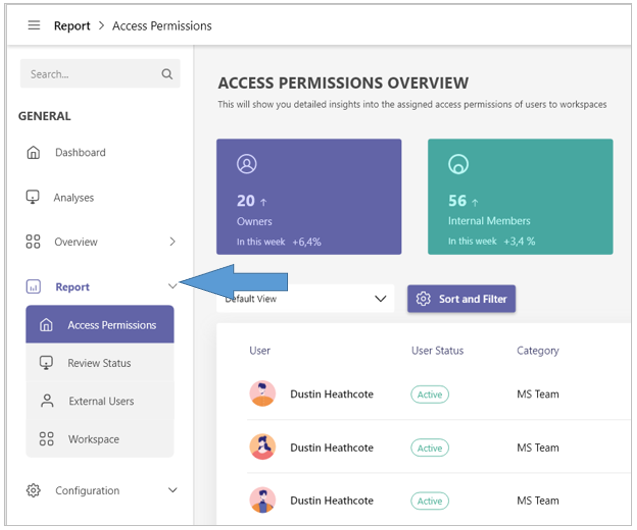637x530 pixels.
Task: Click the Sort and Filter button
Action: coord(461,299)
